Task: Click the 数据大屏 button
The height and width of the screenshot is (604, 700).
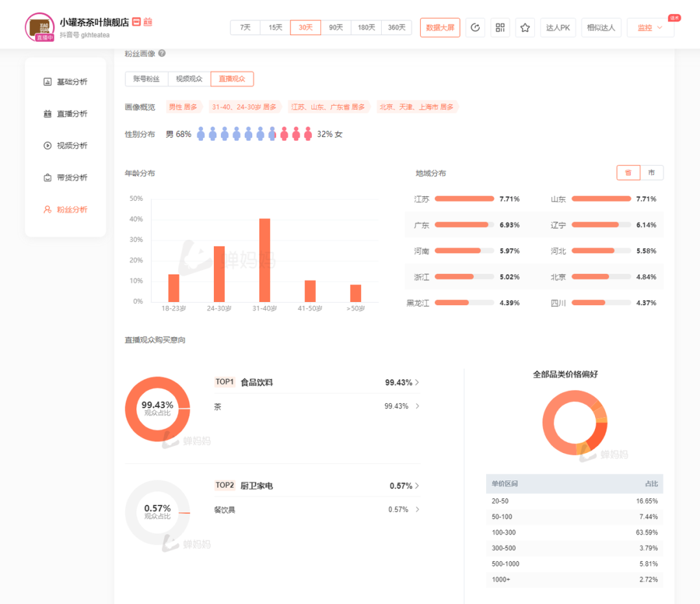Action: (x=440, y=28)
